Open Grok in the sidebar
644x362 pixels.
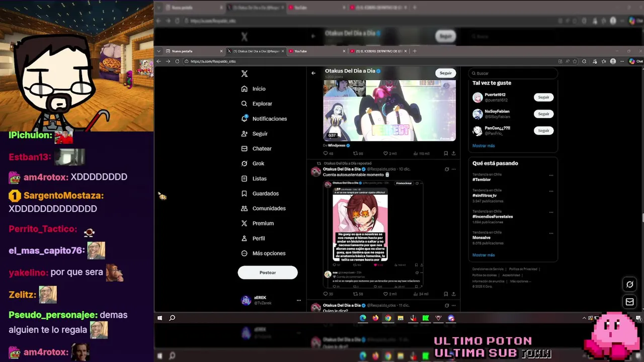tap(253, 163)
